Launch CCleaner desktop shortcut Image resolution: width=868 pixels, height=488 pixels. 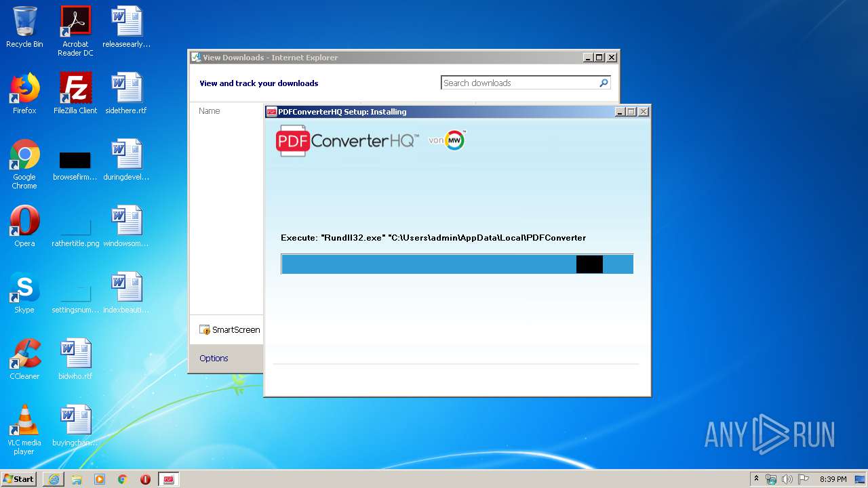pos(24,359)
